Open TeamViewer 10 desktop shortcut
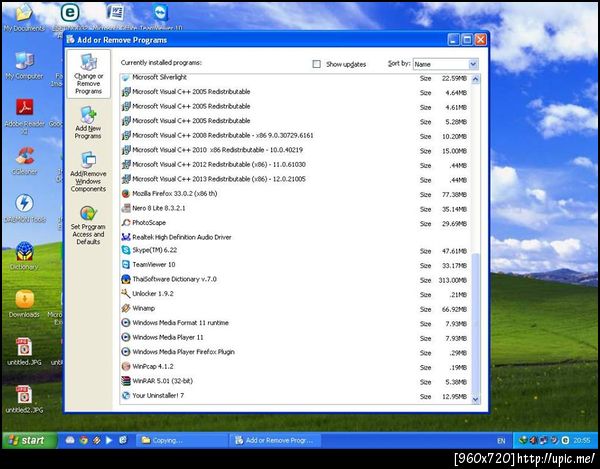 (x=161, y=18)
